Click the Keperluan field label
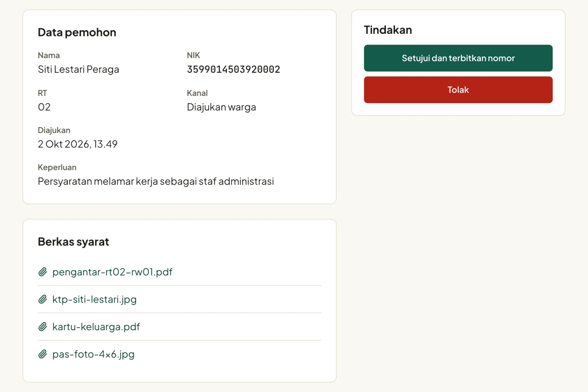Screen dimensions: 588x392 click(57, 167)
